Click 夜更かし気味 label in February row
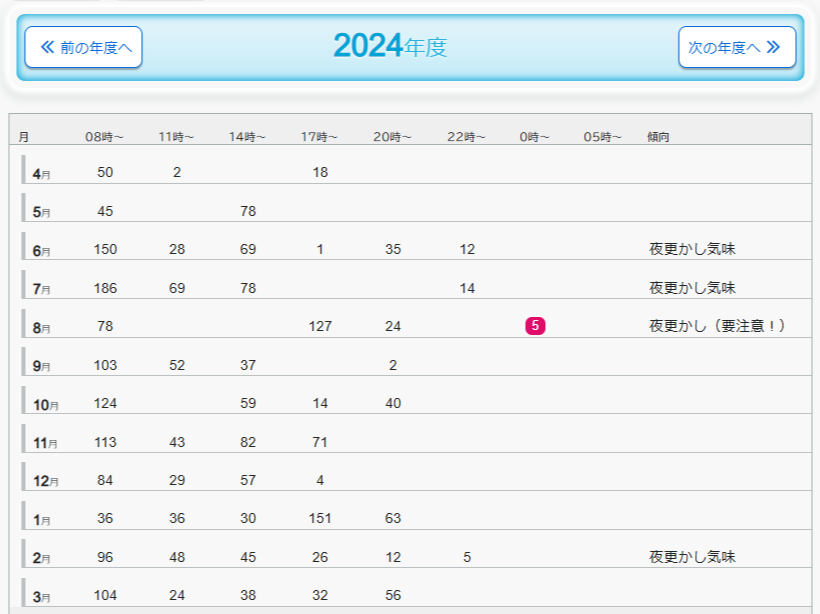The image size is (820, 614). [x=692, y=557]
